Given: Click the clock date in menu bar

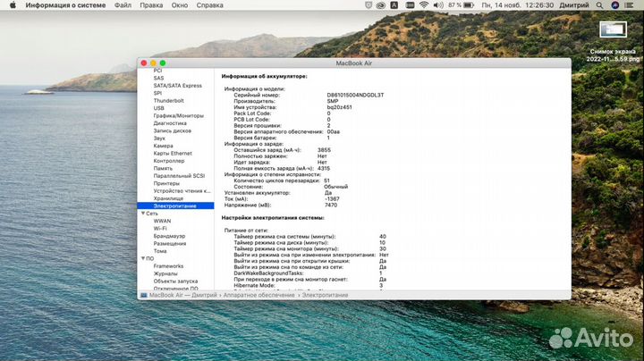Looking at the screenshot, I should tap(518, 5).
